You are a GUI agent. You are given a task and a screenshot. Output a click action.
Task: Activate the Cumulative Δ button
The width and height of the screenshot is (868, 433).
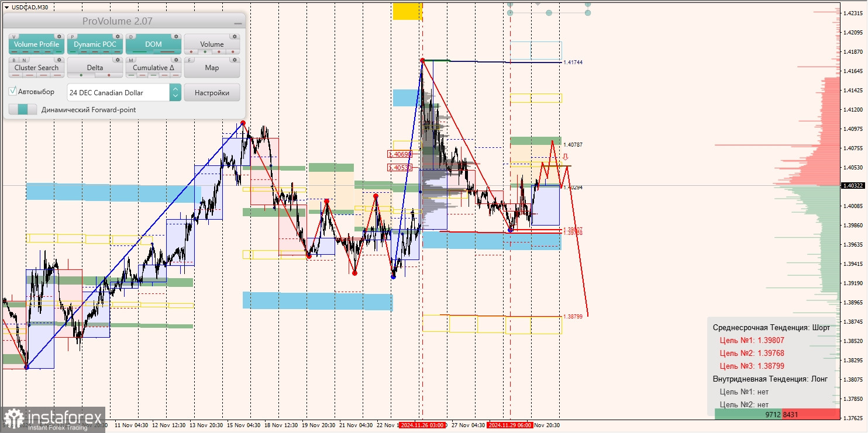coord(153,68)
